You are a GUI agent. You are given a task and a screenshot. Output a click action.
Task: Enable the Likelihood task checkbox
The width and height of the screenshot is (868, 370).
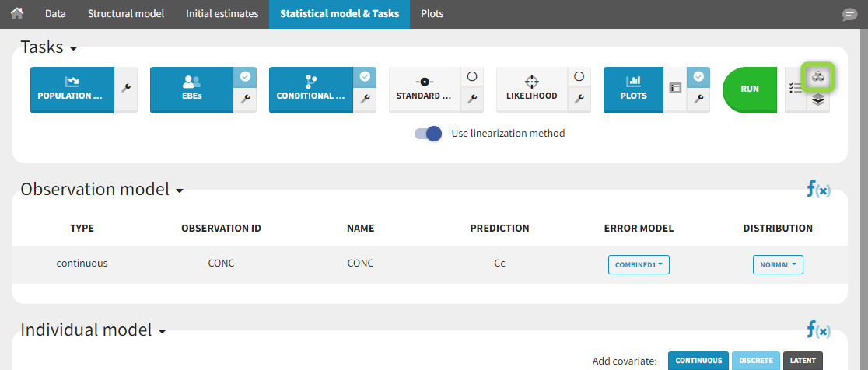579,76
